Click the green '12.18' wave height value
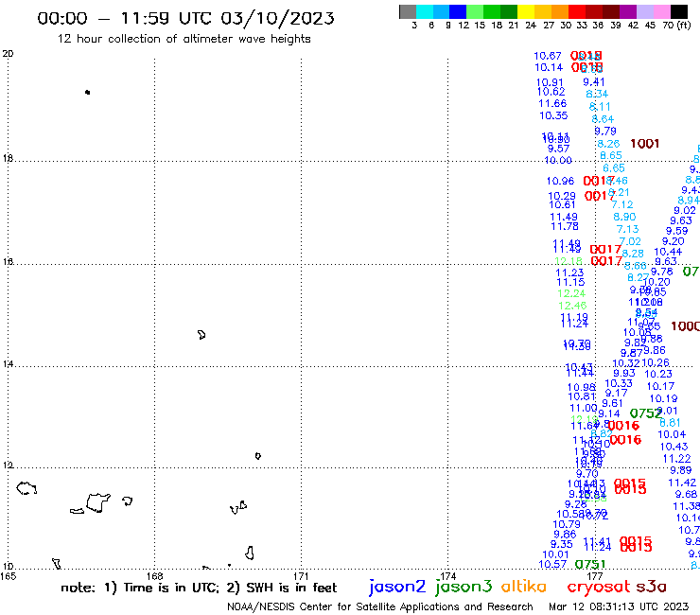Screen dimensions: 700x615 point(569,261)
